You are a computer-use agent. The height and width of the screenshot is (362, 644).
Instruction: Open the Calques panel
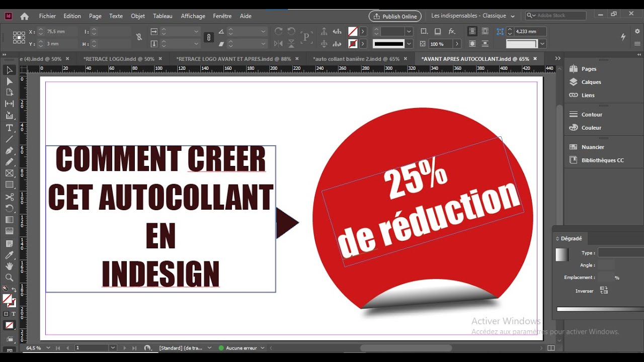(591, 82)
